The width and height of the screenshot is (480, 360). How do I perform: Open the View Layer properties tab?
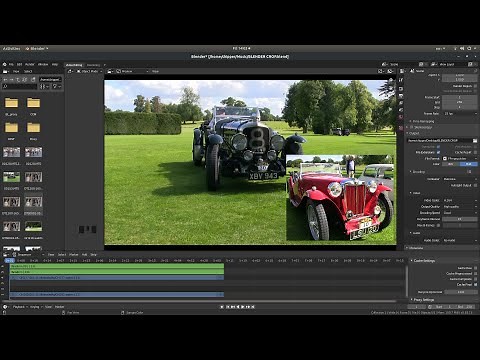click(401, 103)
